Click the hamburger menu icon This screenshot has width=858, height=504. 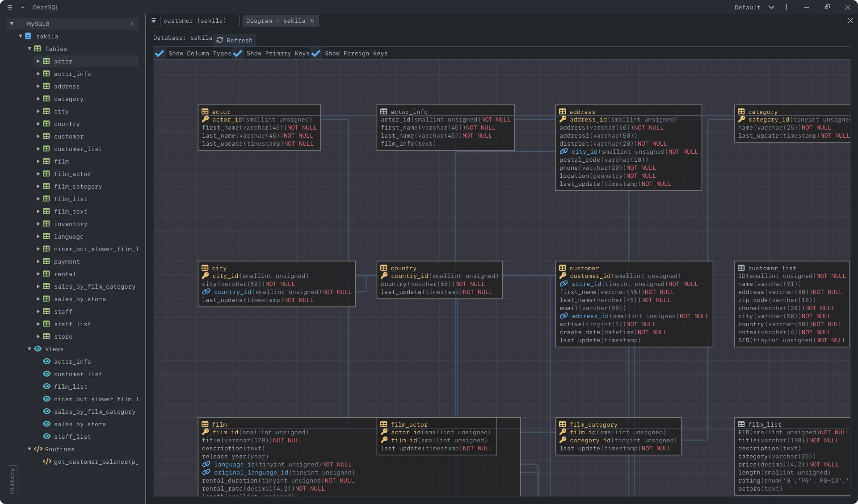pos(10,8)
